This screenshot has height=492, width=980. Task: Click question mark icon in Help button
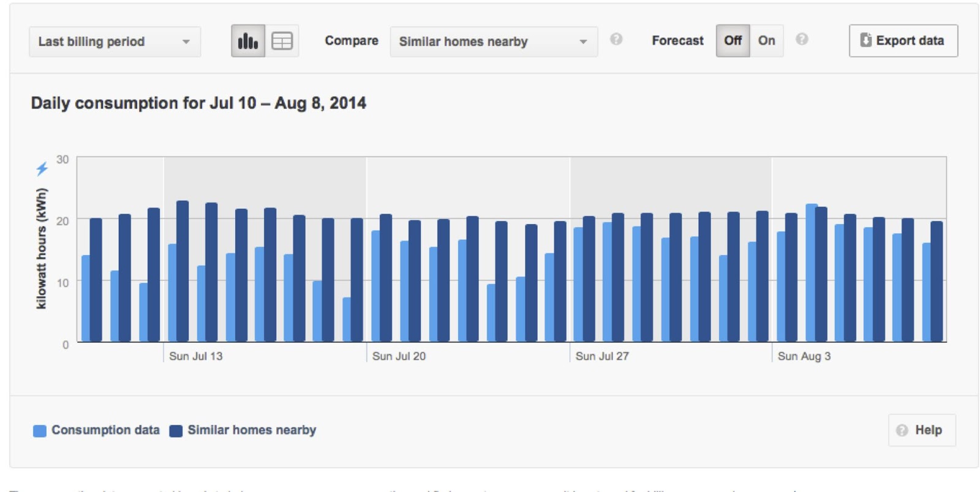point(902,430)
